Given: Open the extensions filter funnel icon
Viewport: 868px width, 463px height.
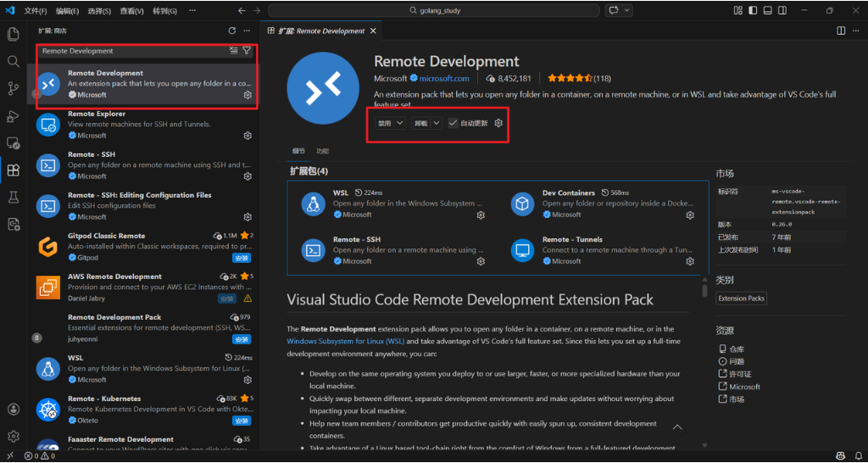Looking at the screenshot, I should [x=247, y=50].
